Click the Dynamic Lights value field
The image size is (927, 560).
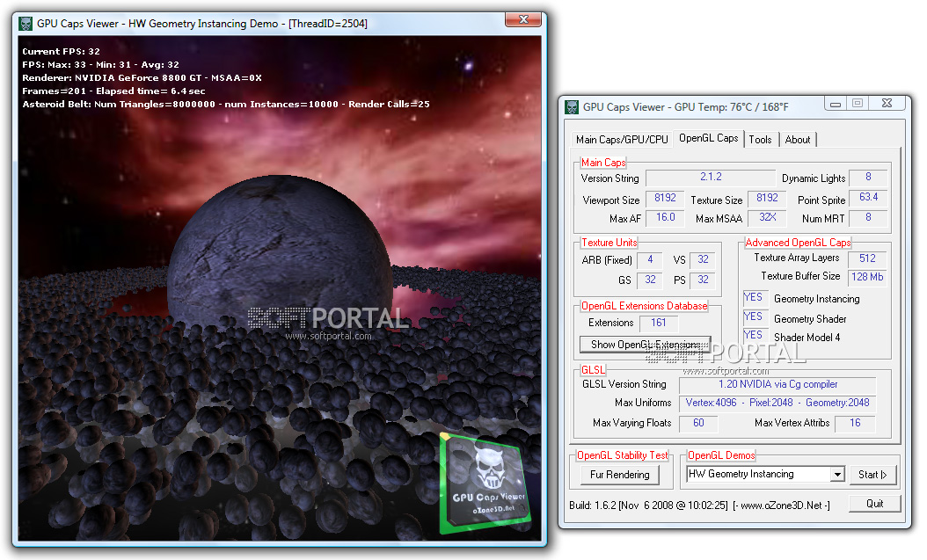(868, 178)
